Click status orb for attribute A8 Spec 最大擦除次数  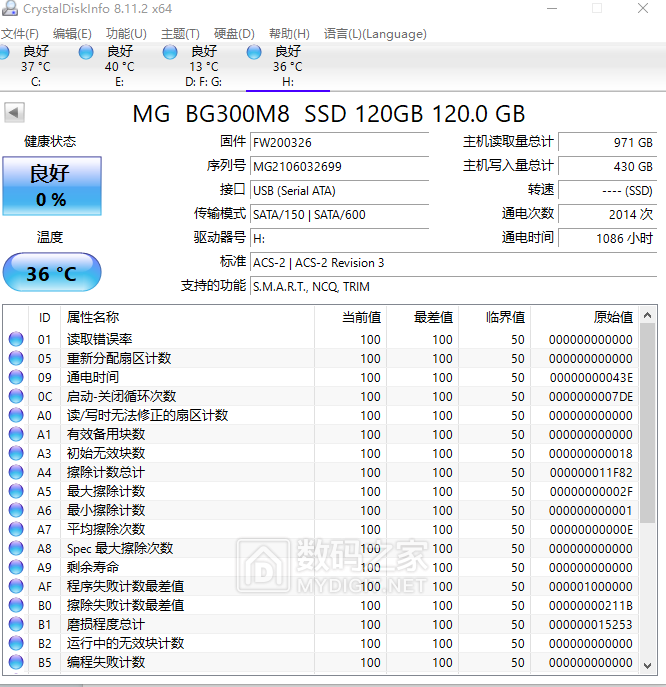click(16, 548)
